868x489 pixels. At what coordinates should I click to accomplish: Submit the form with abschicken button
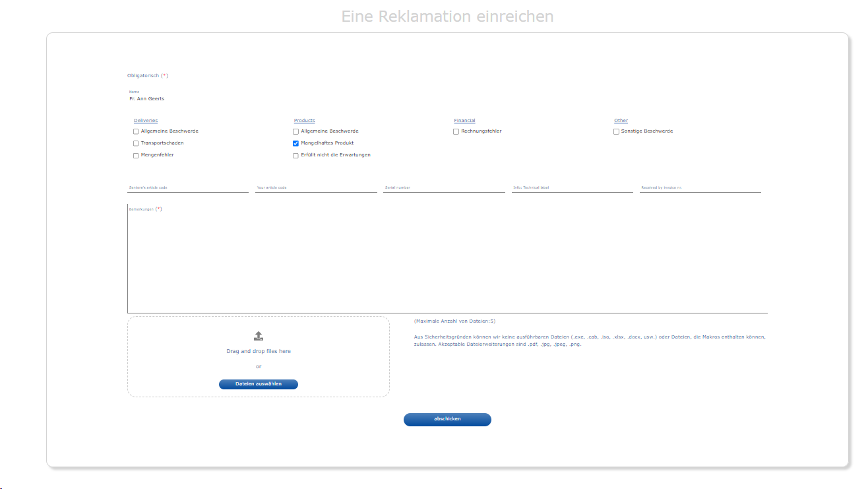tap(447, 419)
